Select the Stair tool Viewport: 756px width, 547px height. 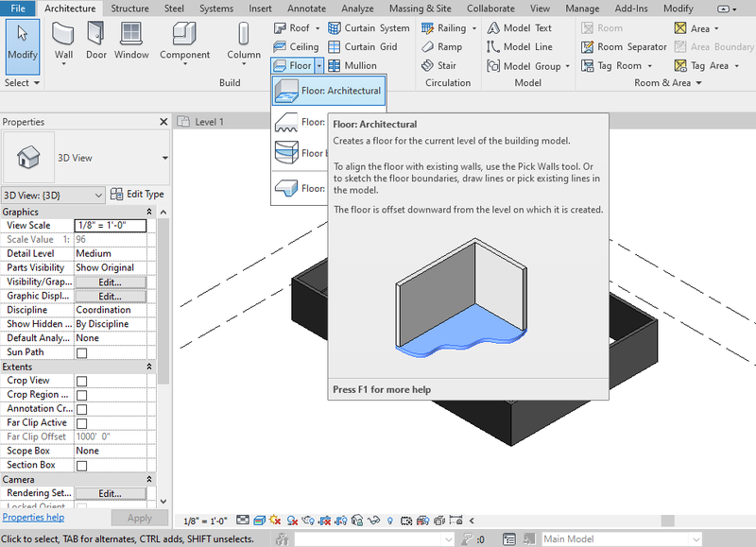[x=438, y=65]
